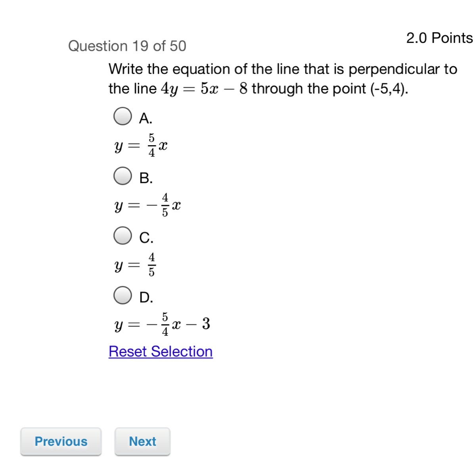Screen dimensions: 475x476
Task: Advance with the Next button
Action: [142, 441]
